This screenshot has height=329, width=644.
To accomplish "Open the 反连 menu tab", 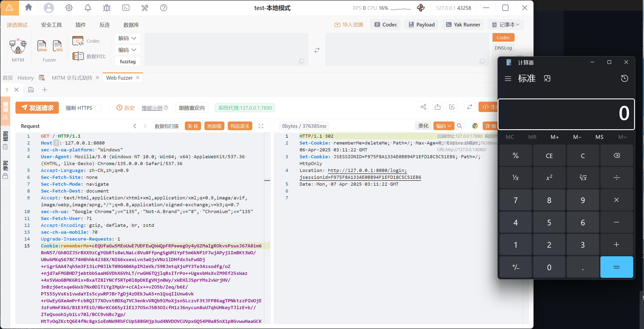I will 104,25.
